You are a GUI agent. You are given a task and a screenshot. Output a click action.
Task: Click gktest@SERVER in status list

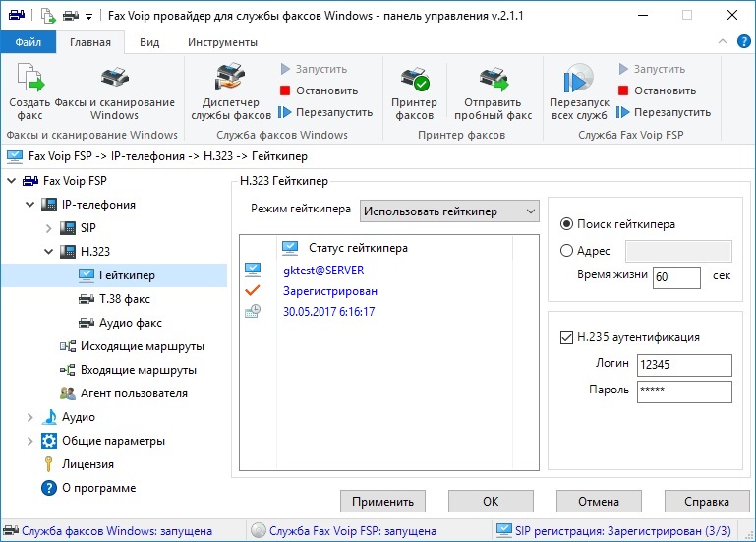[x=323, y=271]
